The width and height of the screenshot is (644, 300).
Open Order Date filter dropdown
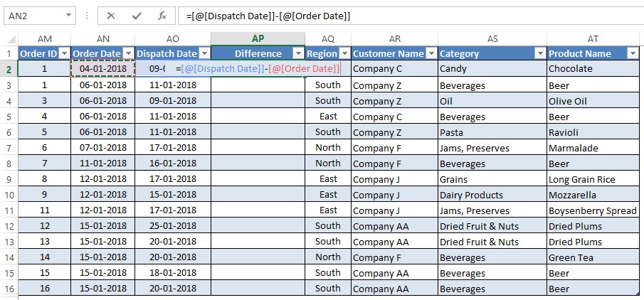(128, 54)
